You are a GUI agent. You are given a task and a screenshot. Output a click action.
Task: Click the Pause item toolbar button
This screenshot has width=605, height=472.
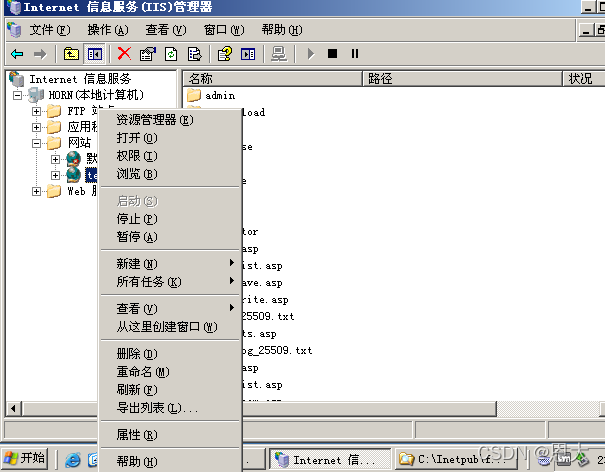tap(355, 54)
